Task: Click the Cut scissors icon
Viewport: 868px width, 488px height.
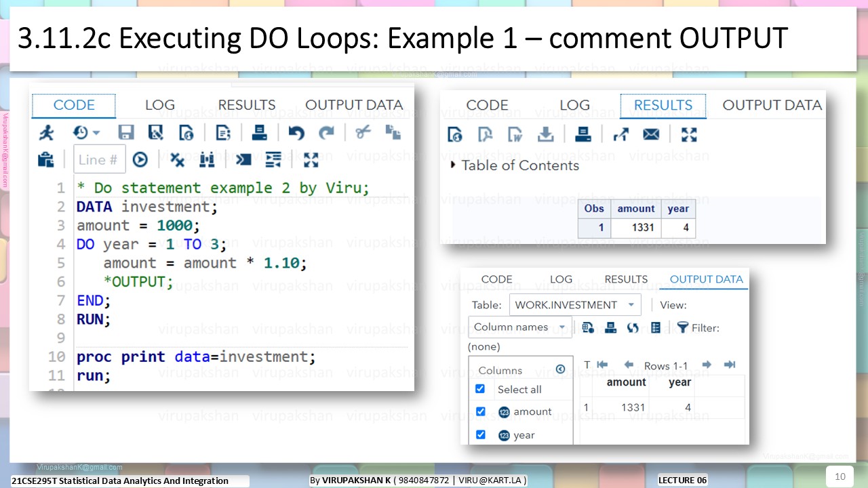Action: pos(363,132)
